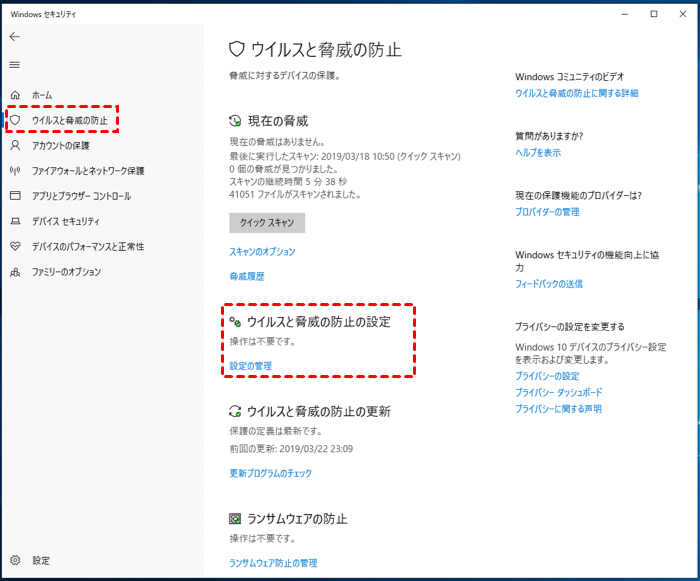
Task: Open ファミリーのオプション in the sidebar
Action: [x=67, y=272]
